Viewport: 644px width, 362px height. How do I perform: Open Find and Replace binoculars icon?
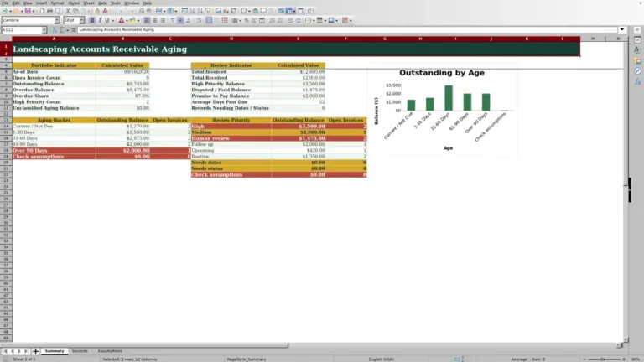pos(141,11)
